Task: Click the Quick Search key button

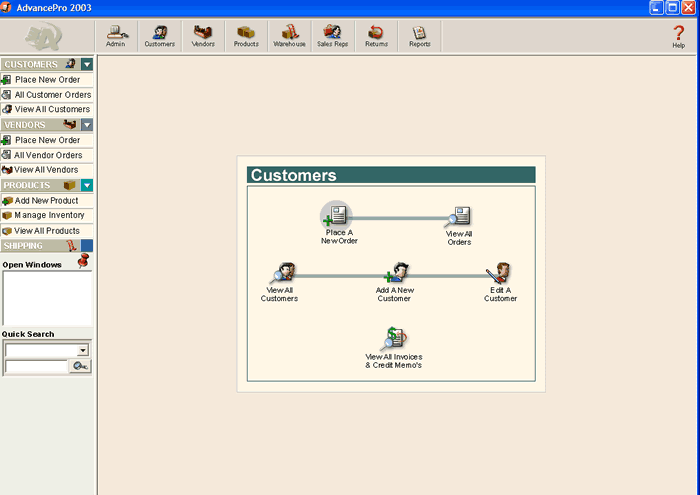Action: tap(80, 366)
